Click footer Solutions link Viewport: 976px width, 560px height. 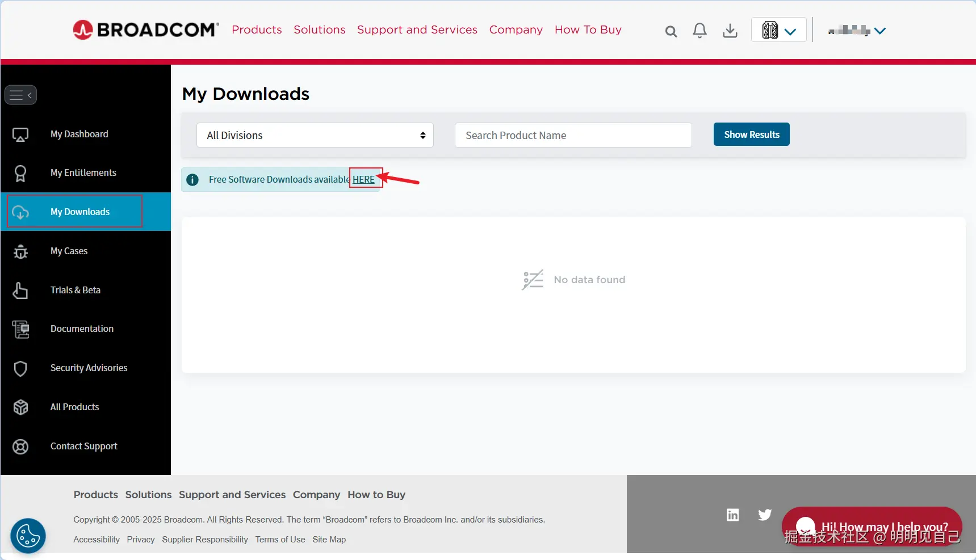click(x=149, y=495)
